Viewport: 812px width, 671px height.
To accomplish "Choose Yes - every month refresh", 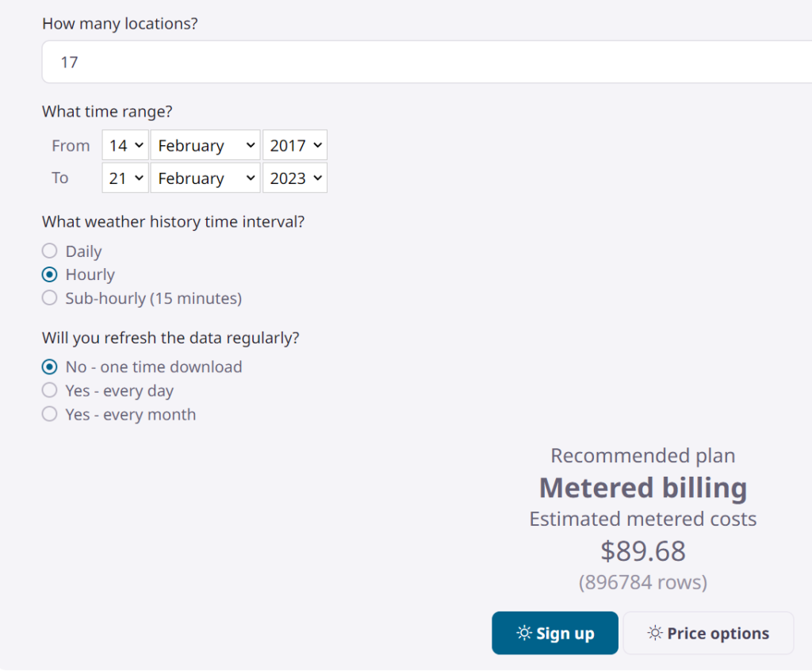I will (x=49, y=414).
